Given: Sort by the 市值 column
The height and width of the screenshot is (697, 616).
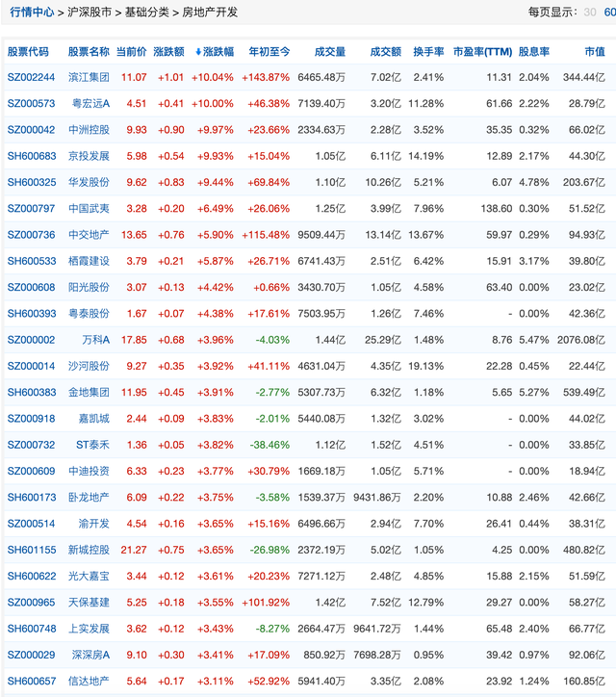Looking at the screenshot, I should pos(595,52).
